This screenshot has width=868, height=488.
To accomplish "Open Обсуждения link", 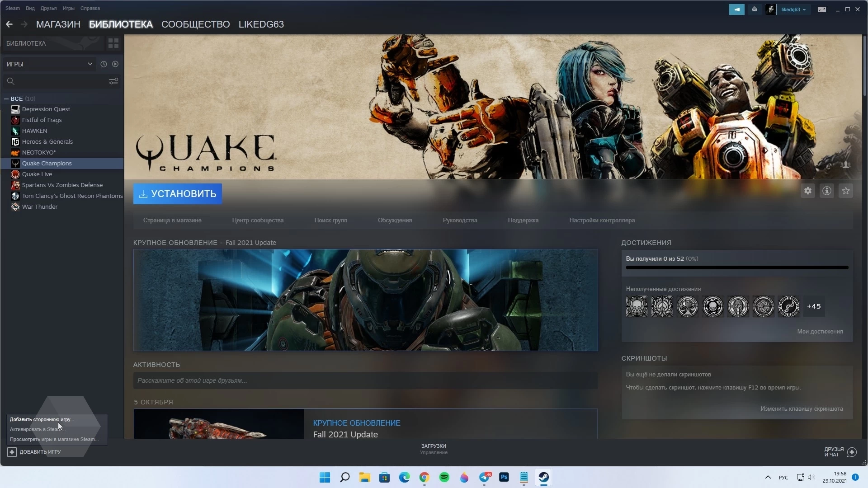I will click(395, 221).
